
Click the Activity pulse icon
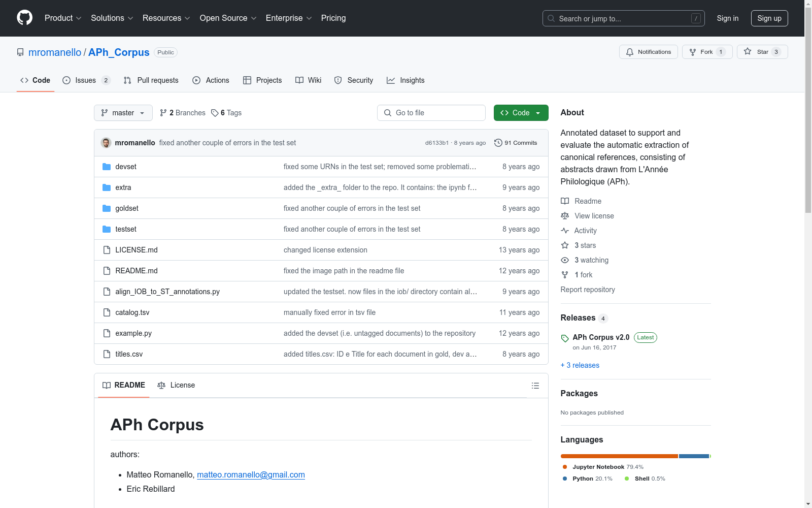[565, 231]
